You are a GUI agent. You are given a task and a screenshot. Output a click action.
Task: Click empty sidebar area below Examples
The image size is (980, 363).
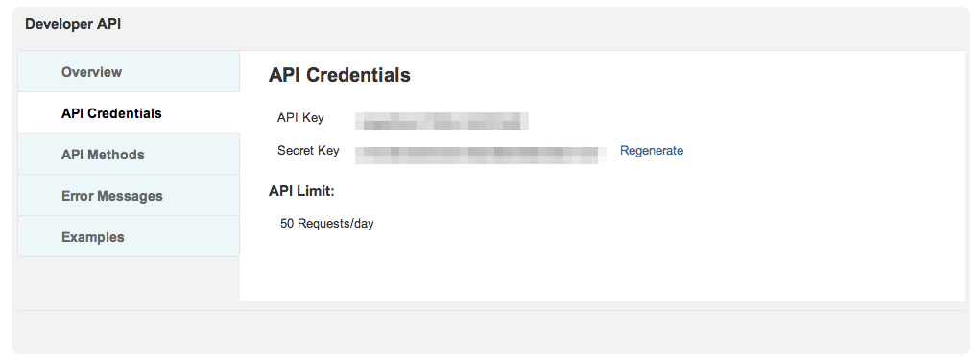click(129, 282)
